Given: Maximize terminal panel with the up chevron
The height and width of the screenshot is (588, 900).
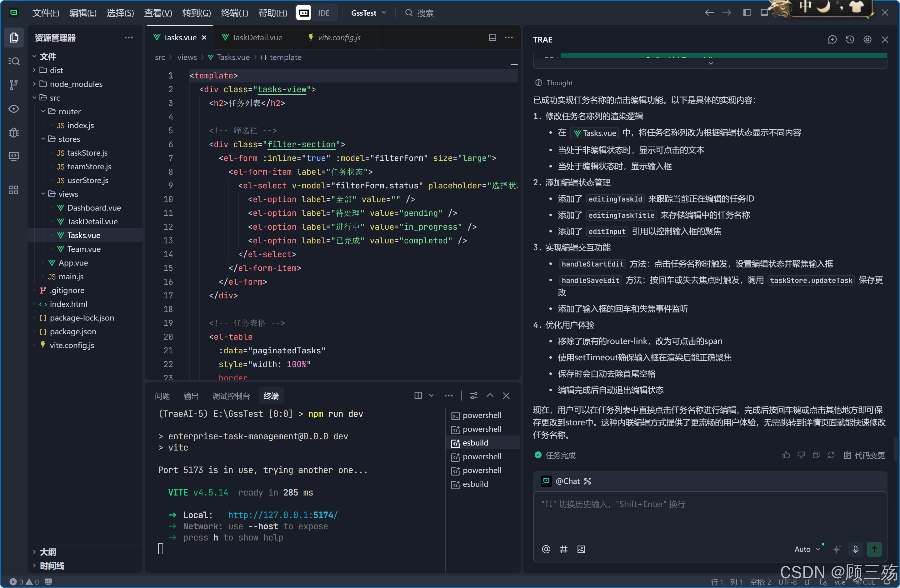Looking at the screenshot, I should click(490, 396).
